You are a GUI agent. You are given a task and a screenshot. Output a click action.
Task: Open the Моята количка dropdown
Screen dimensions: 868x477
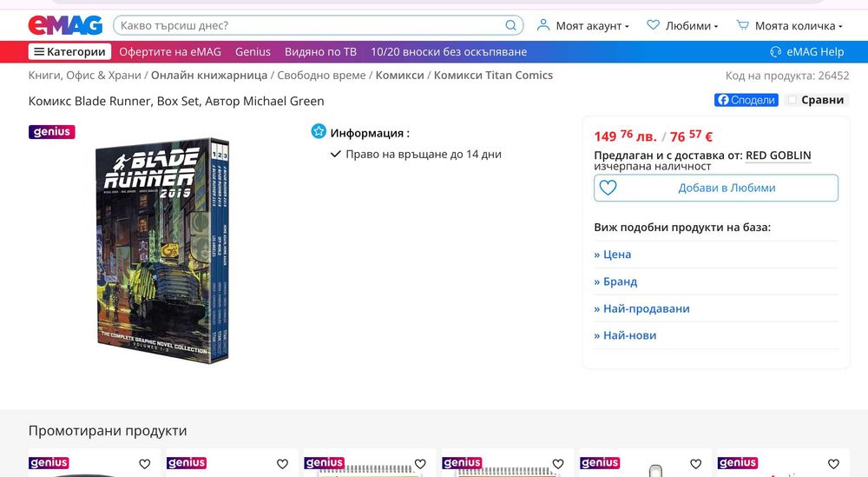789,25
